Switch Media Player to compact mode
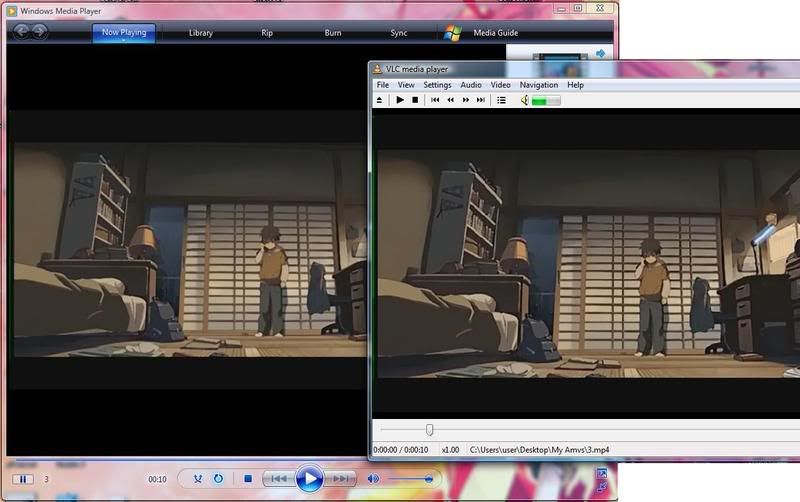Viewport: 800px width, 502px height. pyautogui.click(x=602, y=487)
